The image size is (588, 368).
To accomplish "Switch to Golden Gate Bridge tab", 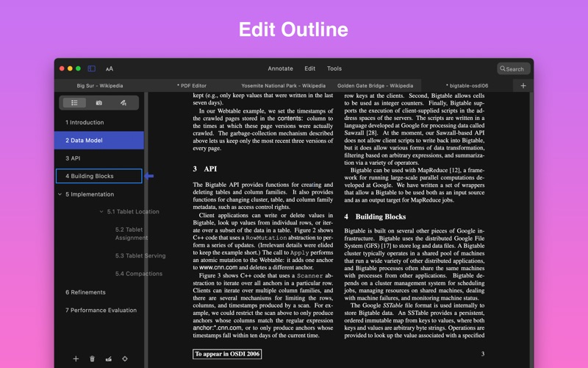I will [375, 85].
